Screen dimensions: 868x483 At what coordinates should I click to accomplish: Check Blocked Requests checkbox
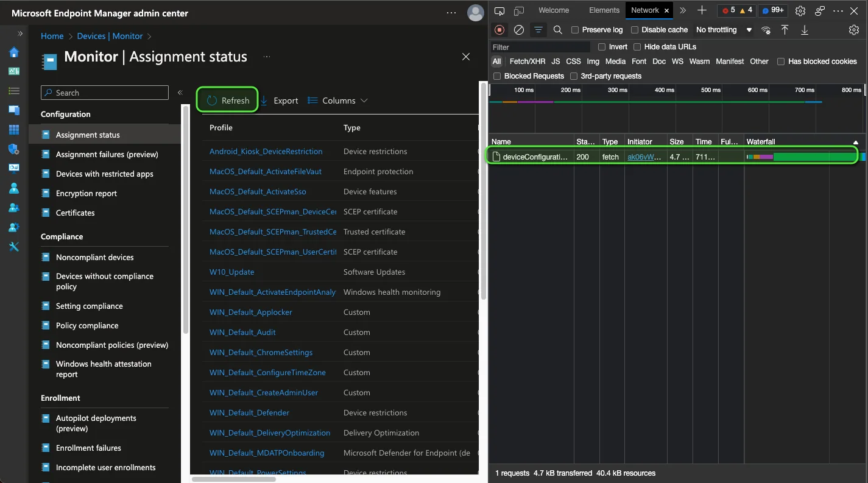click(497, 76)
